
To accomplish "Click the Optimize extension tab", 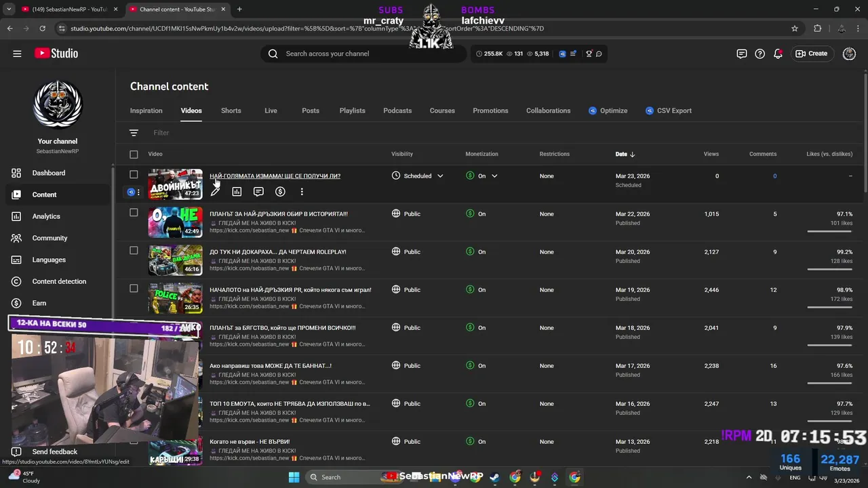I will 608,110.
